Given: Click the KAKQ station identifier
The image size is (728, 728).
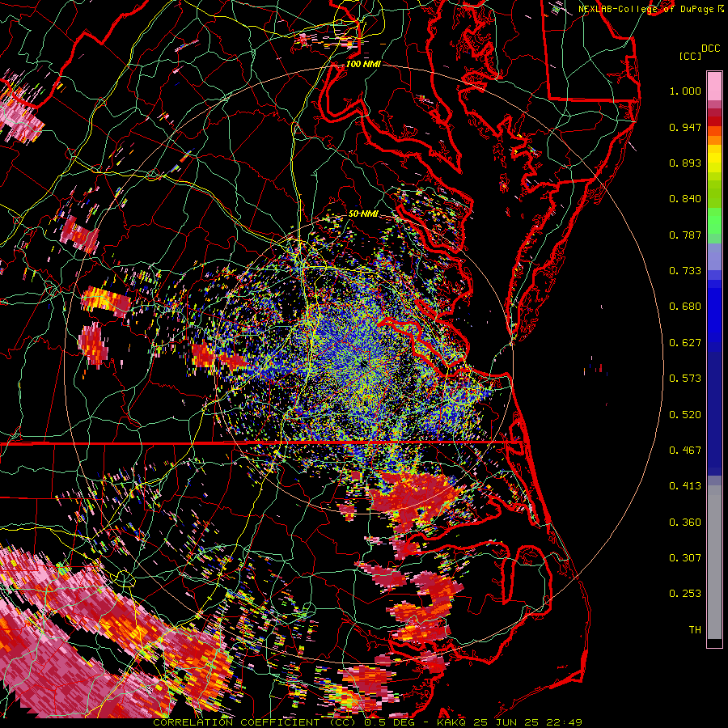Looking at the screenshot, I should (453, 722).
